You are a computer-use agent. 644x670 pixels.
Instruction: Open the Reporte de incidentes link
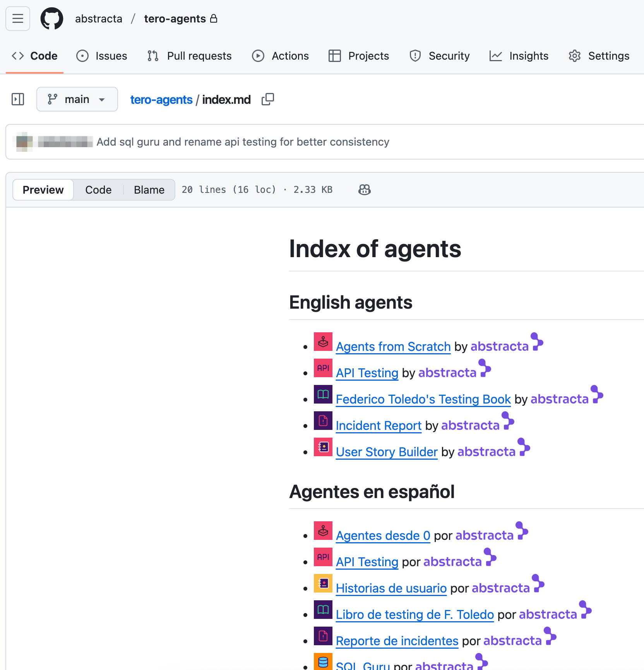(397, 641)
